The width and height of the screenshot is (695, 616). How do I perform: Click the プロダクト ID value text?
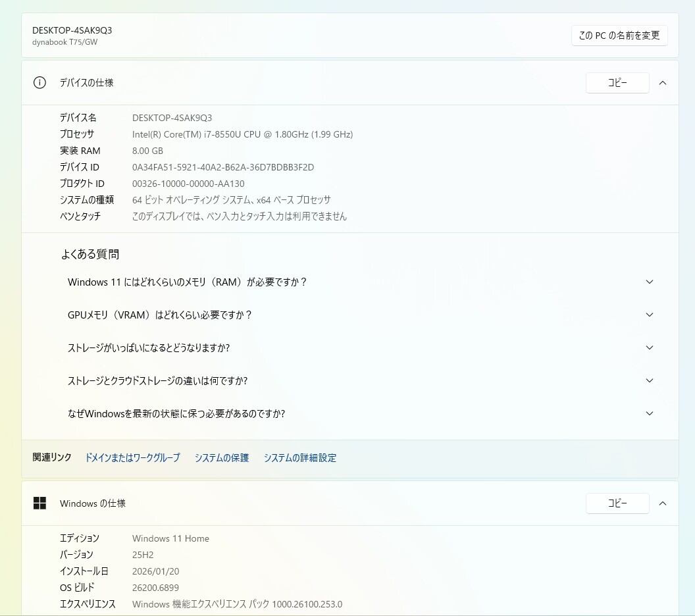188,184
